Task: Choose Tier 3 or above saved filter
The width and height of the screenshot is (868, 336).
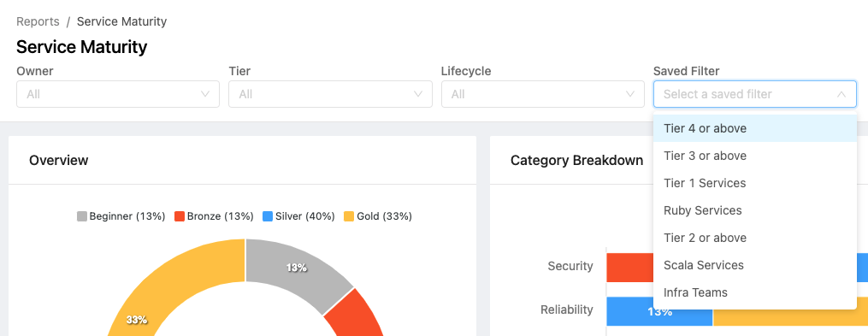Action: pyautogui.click(x=755, y=156)
